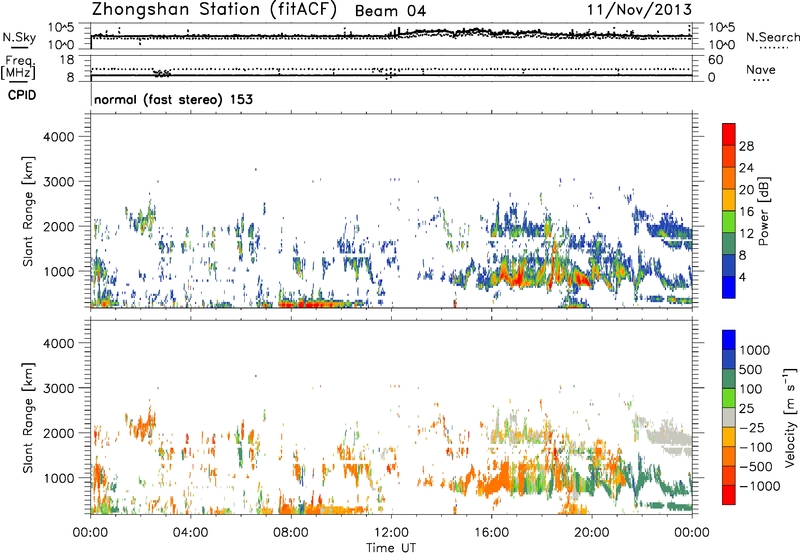Click the 'Velocity [m s-1]' colorbar label
This screenshot has height=554, width=800.
coord(791,417)
